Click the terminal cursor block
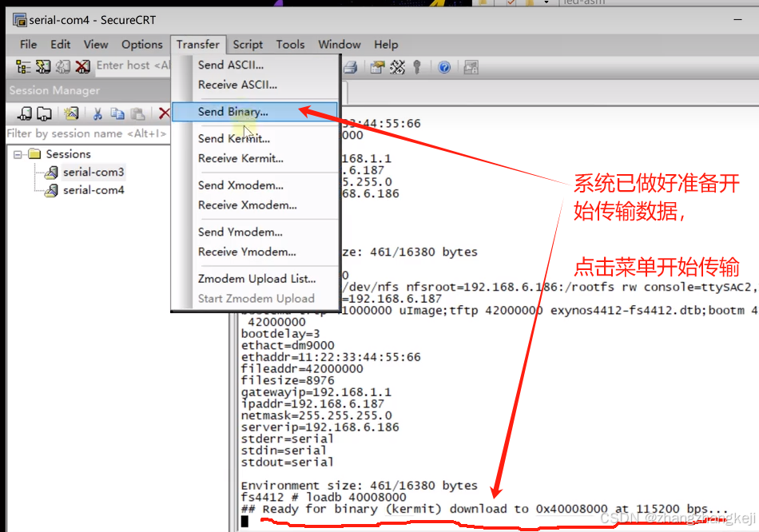The height and width of the screenshot is (532, 759). point(245,522)
